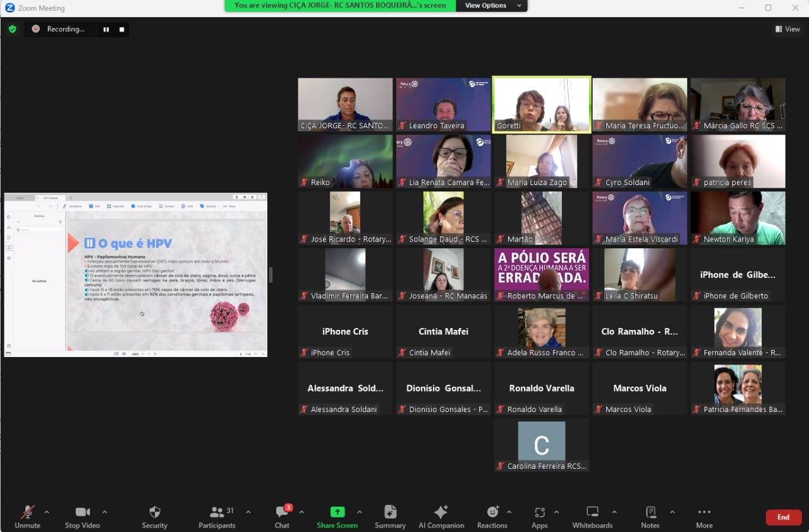Expand video options arrow beside Stop Video
The width and height of the screenshot is (809, 532).
click(x=104, y=512)
